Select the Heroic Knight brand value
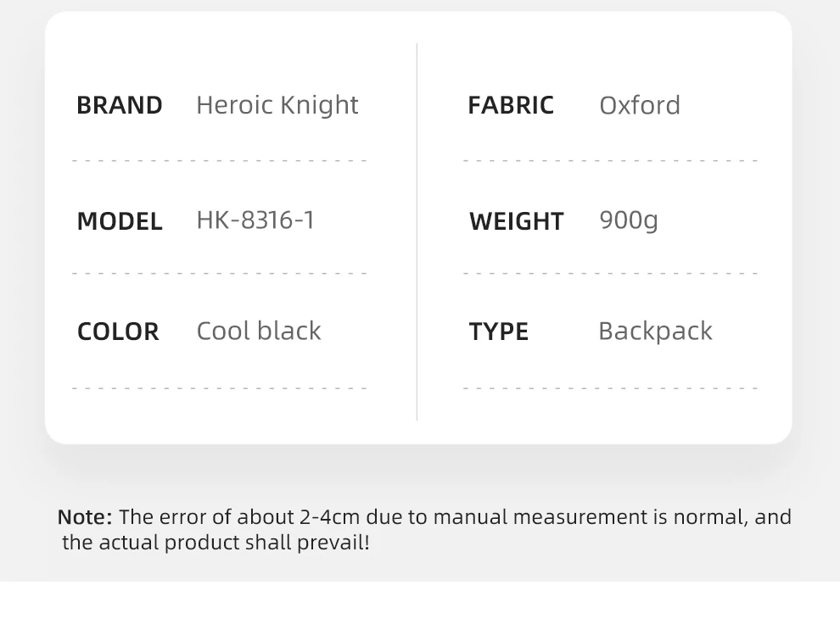Screen dimensions: 840x624 [277, 105]
